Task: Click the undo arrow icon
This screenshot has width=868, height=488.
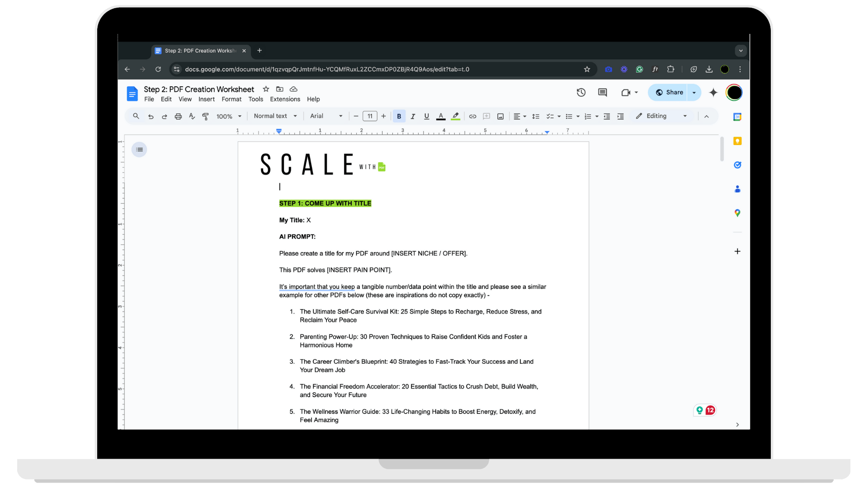Action: (151, 117)
